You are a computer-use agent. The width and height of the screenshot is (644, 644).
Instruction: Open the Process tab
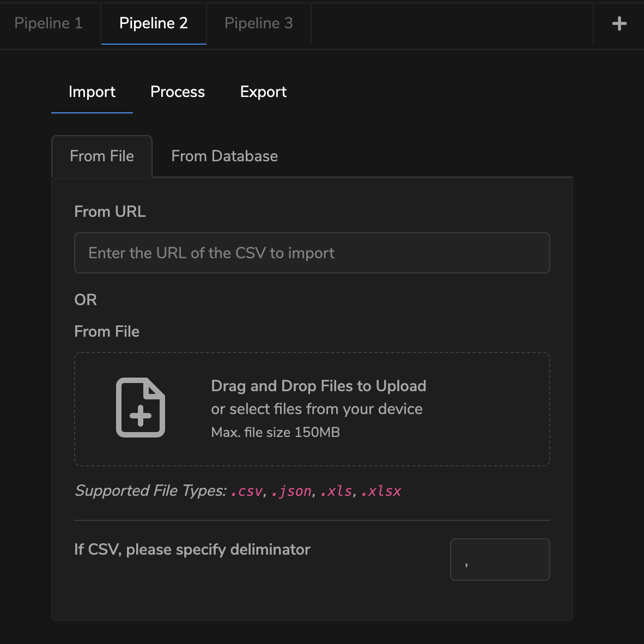(178, 92)
